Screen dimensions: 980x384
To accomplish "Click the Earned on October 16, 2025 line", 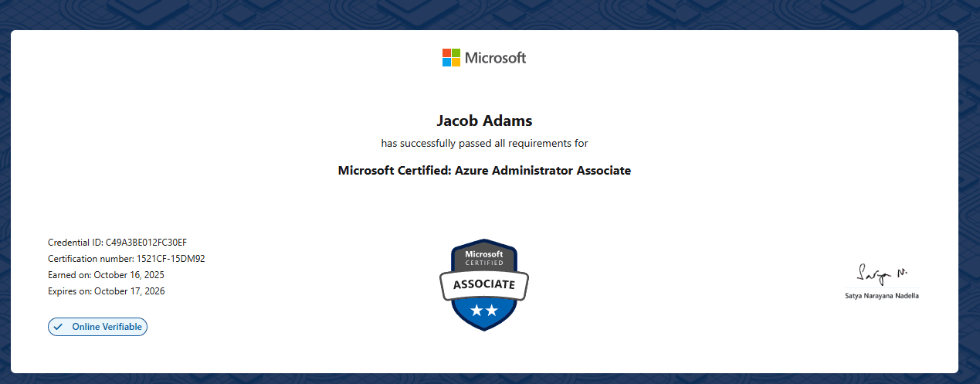I will point(106,275).
